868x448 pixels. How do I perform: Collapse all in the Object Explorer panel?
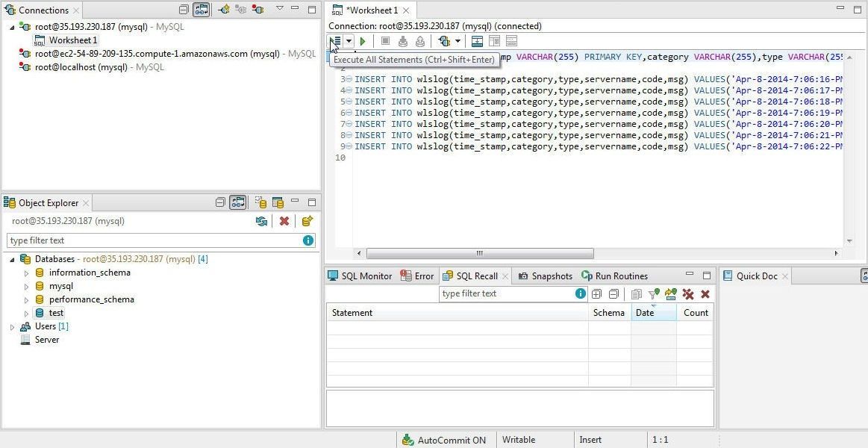pos(220,202)
